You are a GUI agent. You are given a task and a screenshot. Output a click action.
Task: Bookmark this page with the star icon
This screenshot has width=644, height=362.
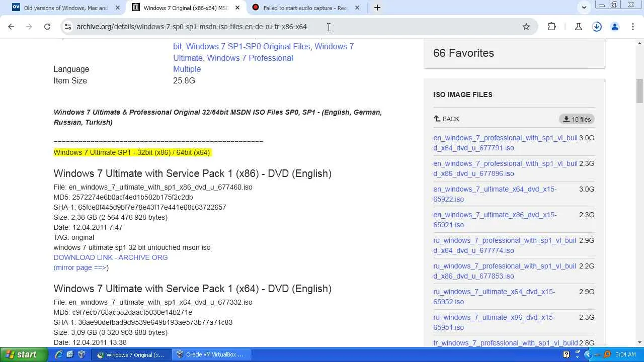[x=526, y=27]
